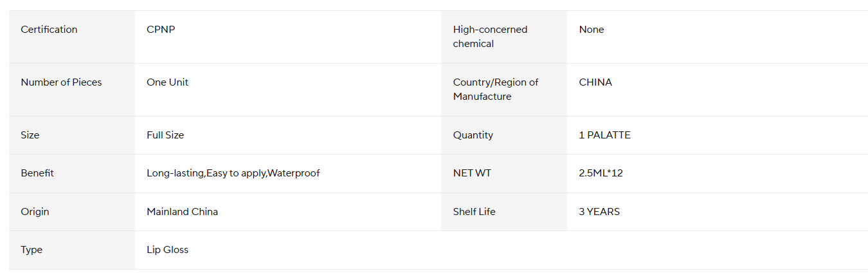The width and height of the screenshot is (868, 273).
Task: Select the CHINA manufacture value
Action: coord(595,82)
